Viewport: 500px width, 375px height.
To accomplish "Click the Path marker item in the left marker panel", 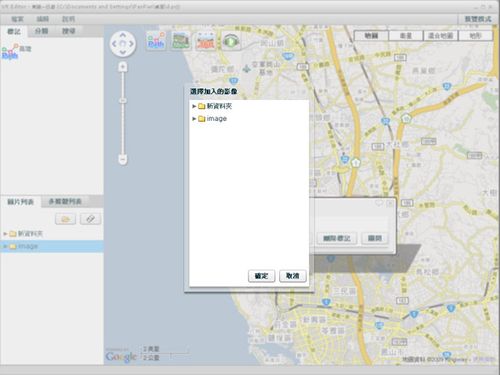I will coord(16,52).
